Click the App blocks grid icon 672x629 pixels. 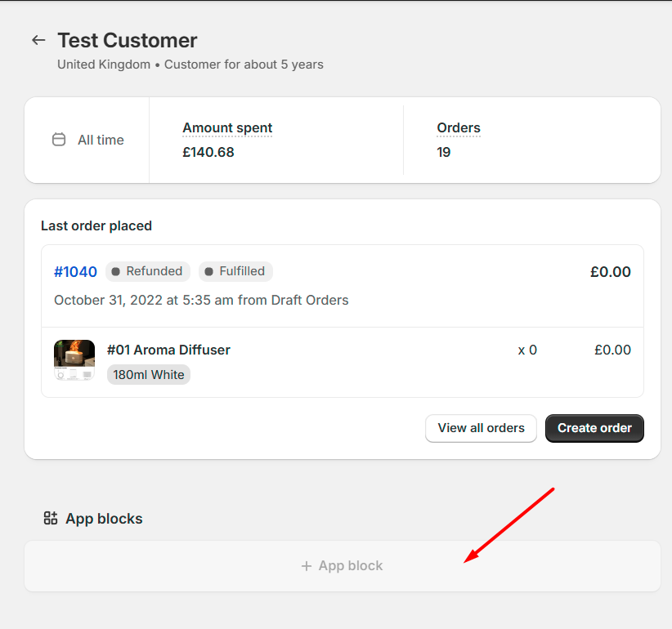(51, 518)
